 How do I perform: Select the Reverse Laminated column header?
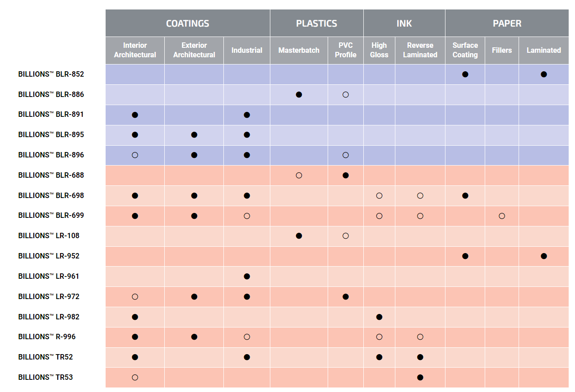(x=420, y=50)
